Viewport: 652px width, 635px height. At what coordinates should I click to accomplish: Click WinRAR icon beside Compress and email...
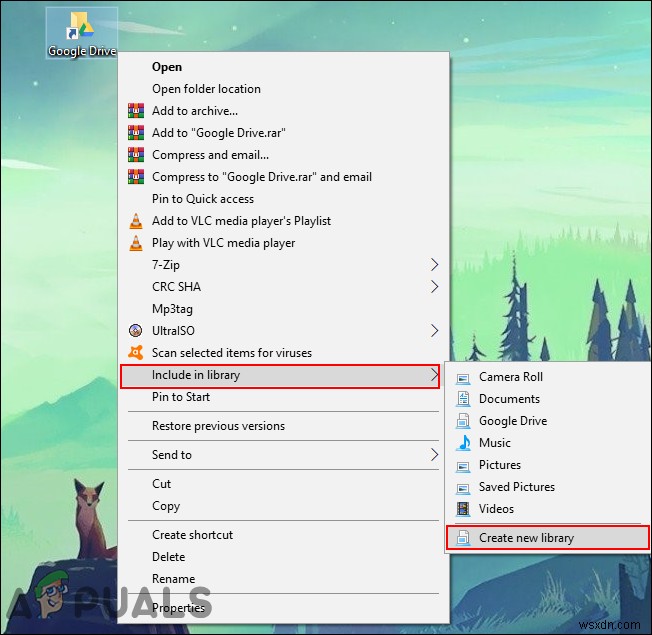(x=136, y=155)
